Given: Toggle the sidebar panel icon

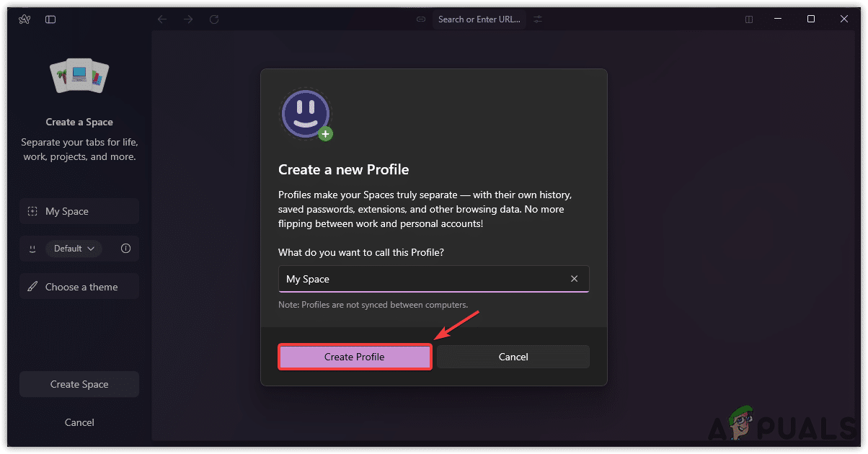Looking at the screenshot, I should coord(50,19).
